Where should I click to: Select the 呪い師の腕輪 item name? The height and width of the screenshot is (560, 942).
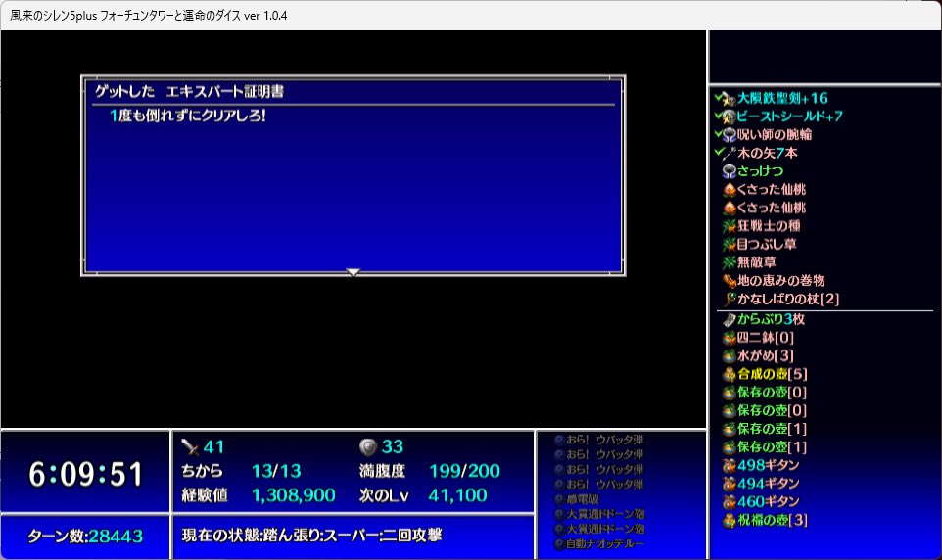[775, 134]
